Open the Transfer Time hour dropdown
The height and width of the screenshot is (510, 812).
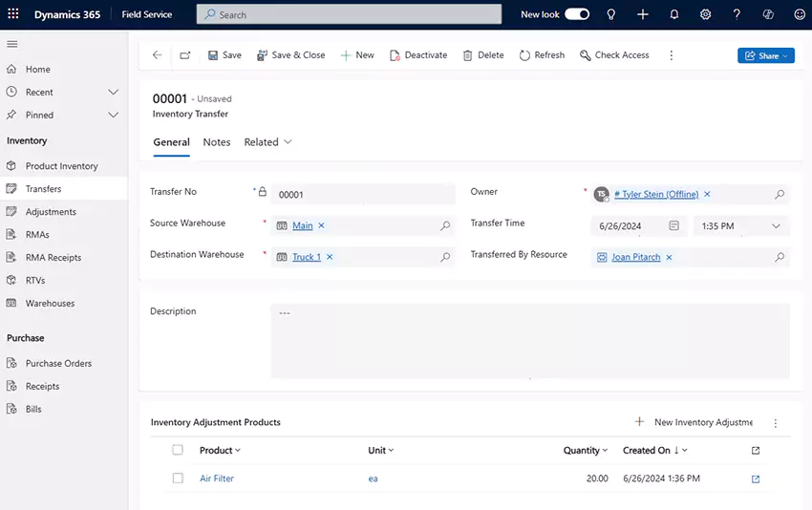click(x=776, y=226)
